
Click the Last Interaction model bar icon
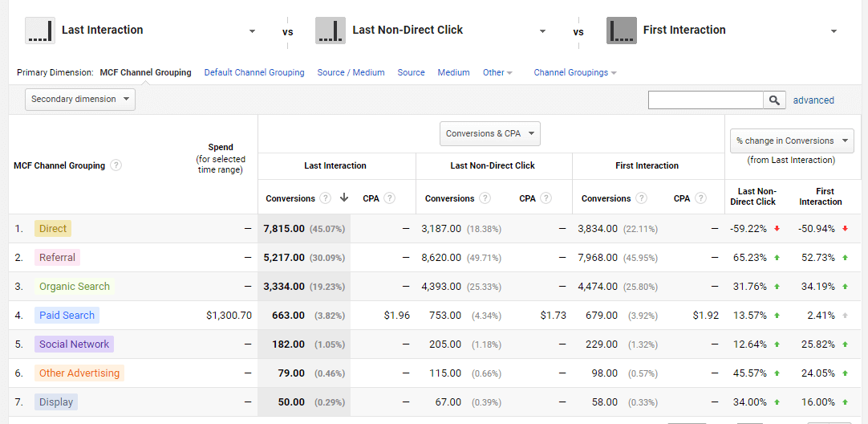[39, 31]
